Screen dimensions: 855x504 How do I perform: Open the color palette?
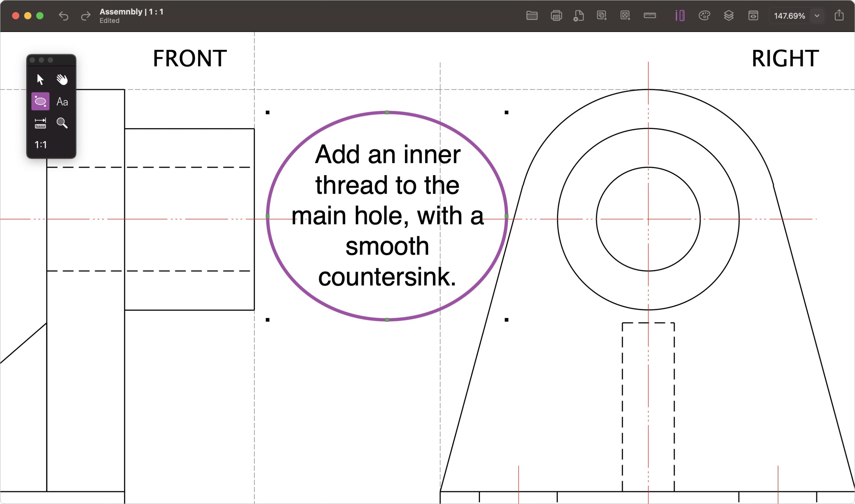(x=705, y=16)
